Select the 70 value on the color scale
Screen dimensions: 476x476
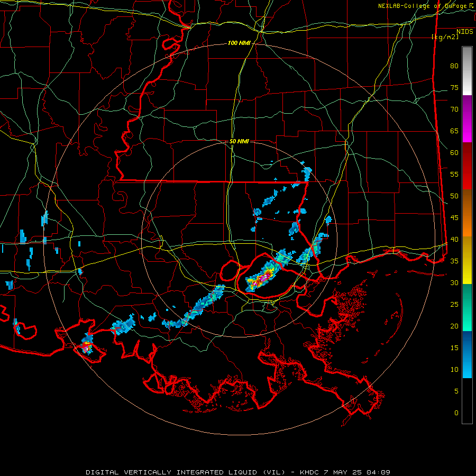tap(454, 109)
